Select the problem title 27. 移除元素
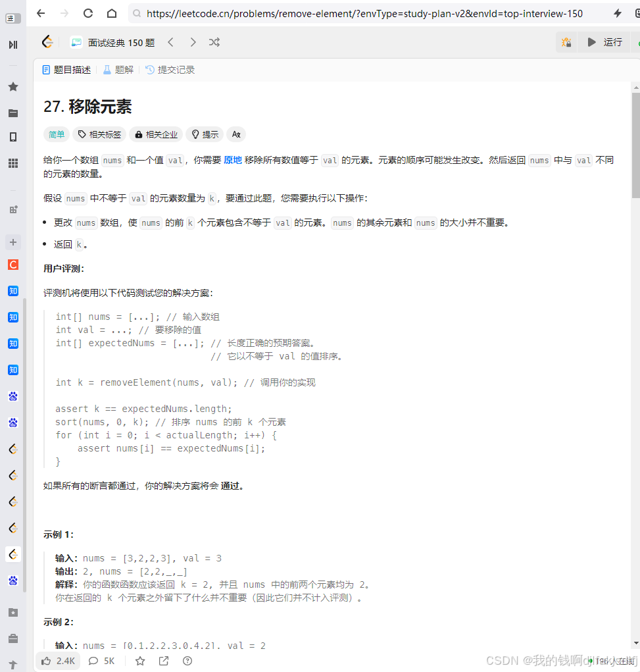Viewport: 640px width, 672px height. pos(87,106)
